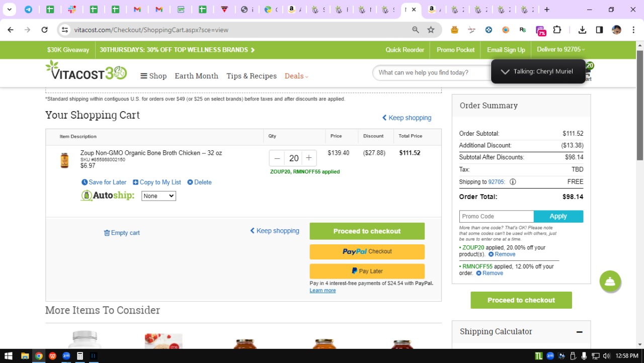The height and width of the screenshot is (363, 644).
Task: Open the browser extensions puzzle menu
Action: 557,30
